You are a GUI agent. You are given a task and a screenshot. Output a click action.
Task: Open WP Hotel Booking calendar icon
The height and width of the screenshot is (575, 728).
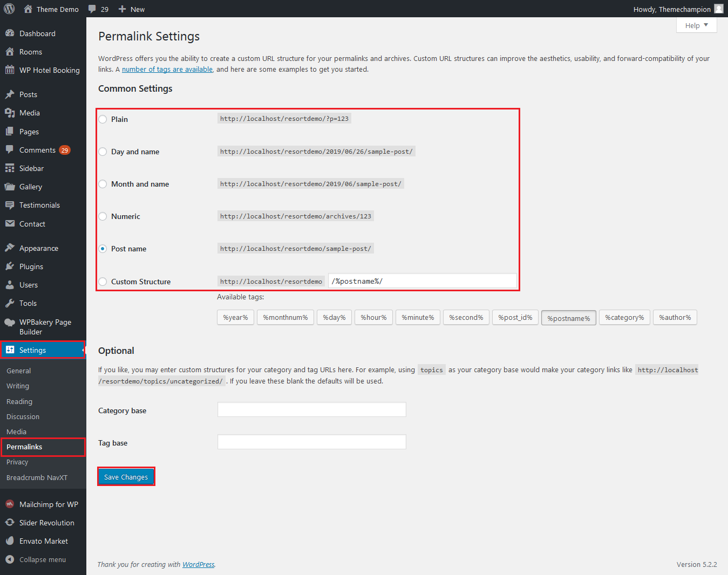tap(10, 70)
